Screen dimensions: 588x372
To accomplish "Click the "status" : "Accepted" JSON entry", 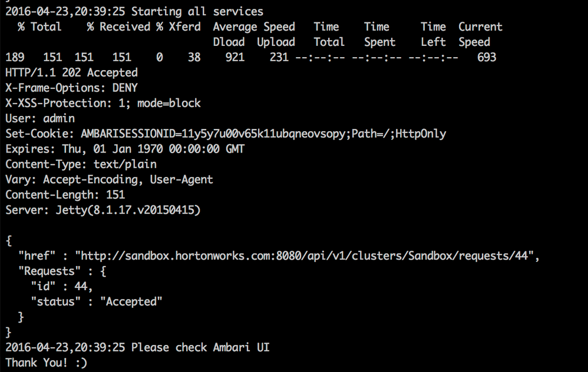I will click(x=97, y=302).
